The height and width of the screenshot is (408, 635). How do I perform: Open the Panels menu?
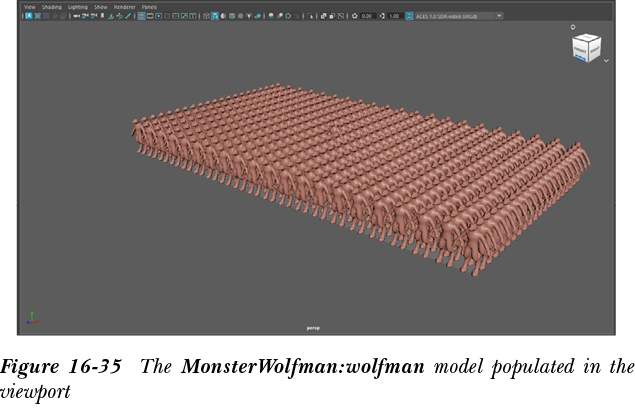coord(149,7)
